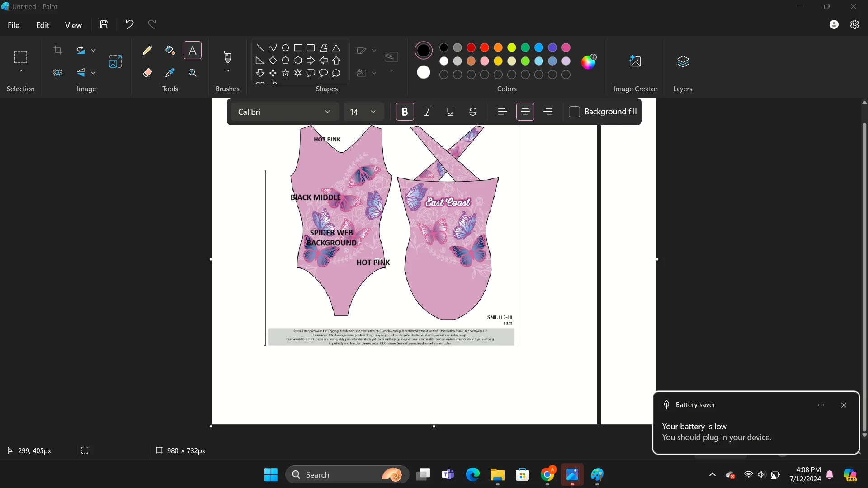Toggle Italic text formatting
Viewport: 868px width, 488px height.
428,112
